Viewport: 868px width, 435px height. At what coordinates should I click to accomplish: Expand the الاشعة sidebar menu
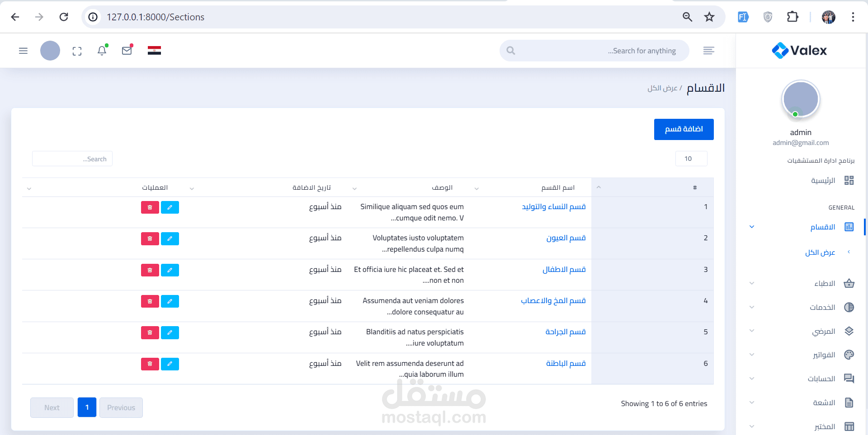click(x=802, y=402)
